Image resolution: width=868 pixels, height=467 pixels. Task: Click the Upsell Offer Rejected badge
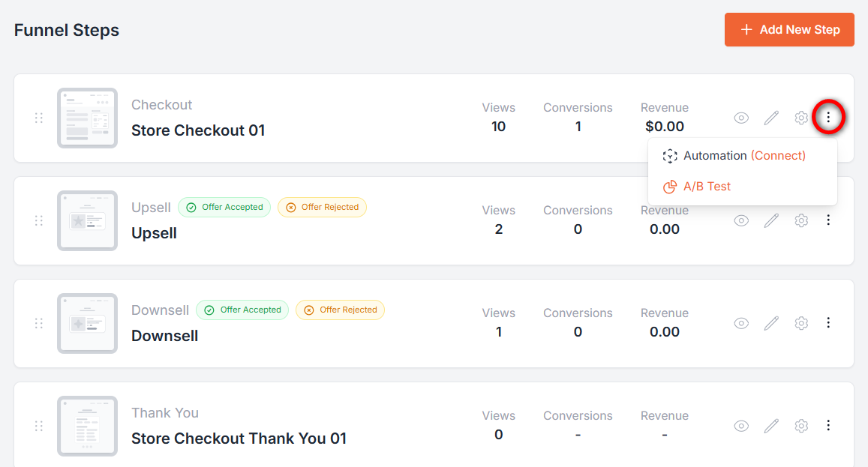pyautogui.click(x=322, y=208)
